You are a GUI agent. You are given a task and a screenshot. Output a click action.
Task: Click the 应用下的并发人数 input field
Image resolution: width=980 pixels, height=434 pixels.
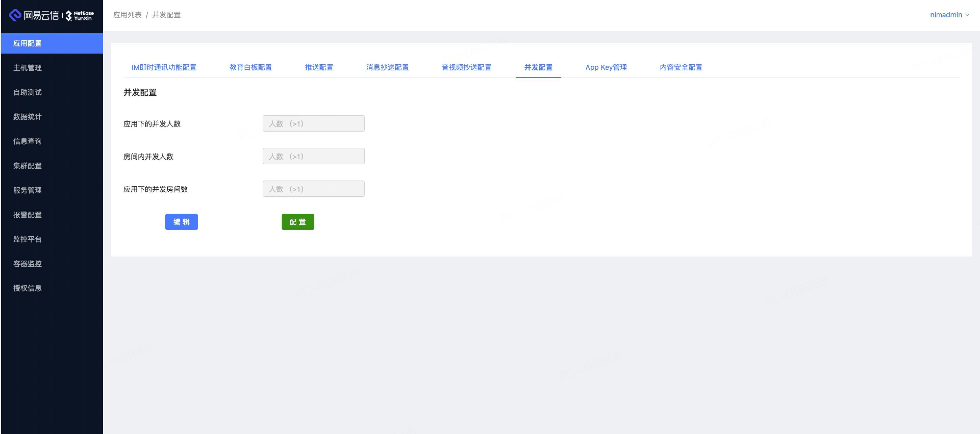[x=313, y=123]
